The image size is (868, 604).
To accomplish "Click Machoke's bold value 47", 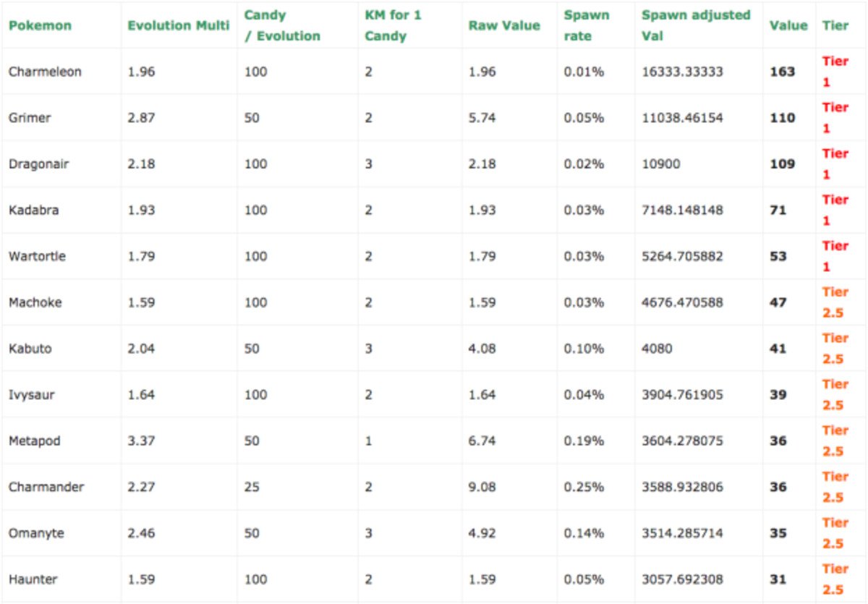I will pyautogui.click(x=778, y=302).
